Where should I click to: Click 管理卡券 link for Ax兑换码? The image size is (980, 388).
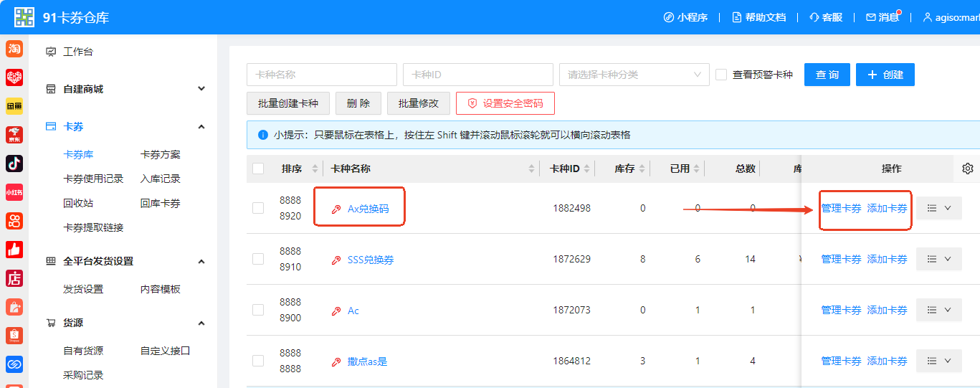(x=841, y=208)
